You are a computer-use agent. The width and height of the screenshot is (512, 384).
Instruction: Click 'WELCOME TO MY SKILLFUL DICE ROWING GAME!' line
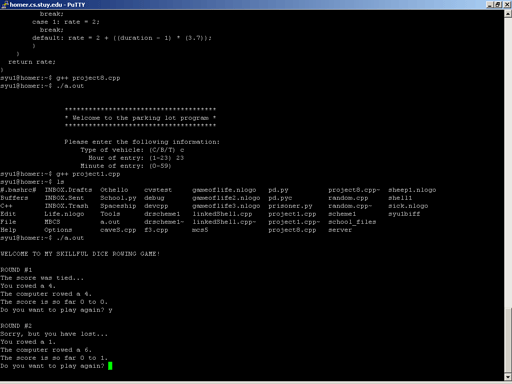(80, 254)
